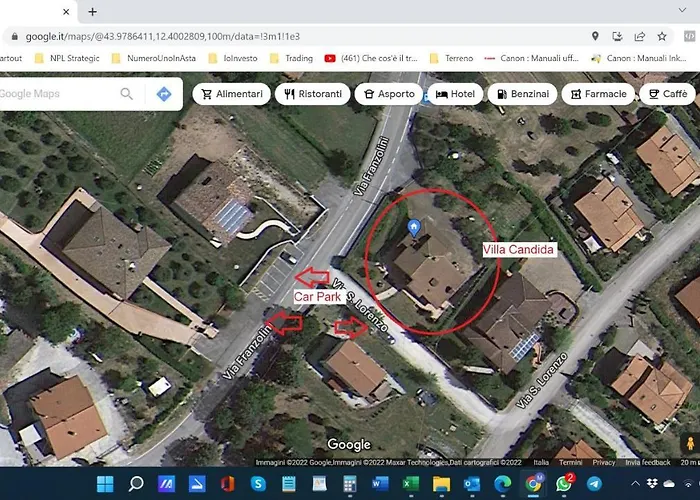Open Windows Start menu
This screenshot has height=500, width=700.
105,485
